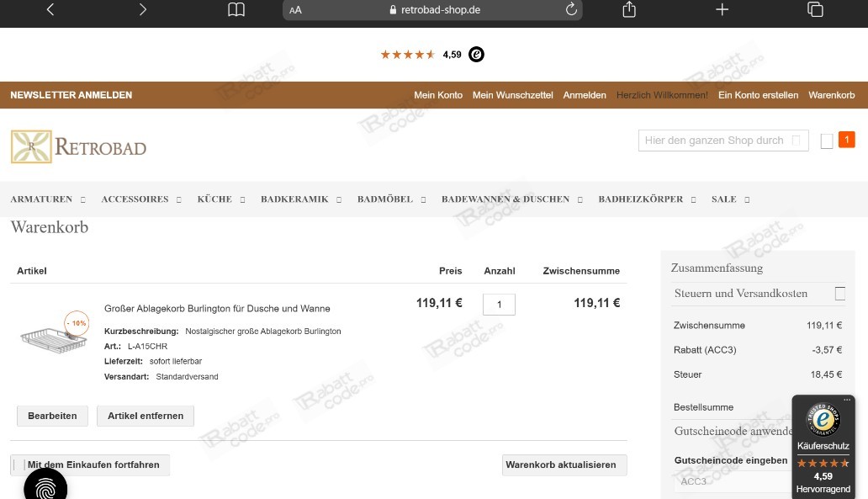Image resolution: width=868 pixels, height=499 pixels.
Task: Click the Bearbeiten button
Action: [x=53, y=416]
